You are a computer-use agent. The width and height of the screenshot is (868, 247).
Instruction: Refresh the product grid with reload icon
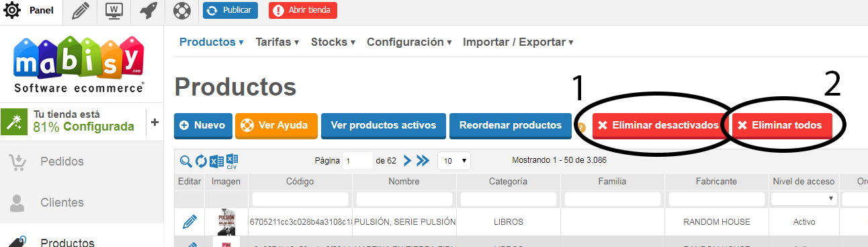(201, 161)
